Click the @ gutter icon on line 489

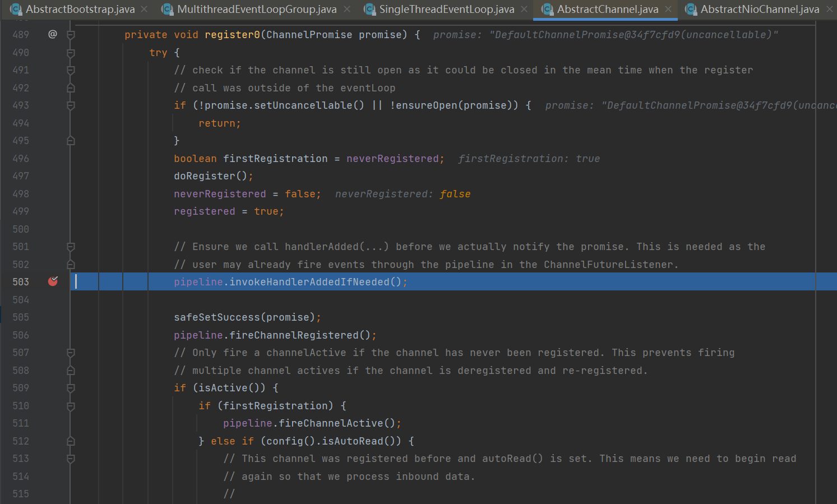[53, 34]
